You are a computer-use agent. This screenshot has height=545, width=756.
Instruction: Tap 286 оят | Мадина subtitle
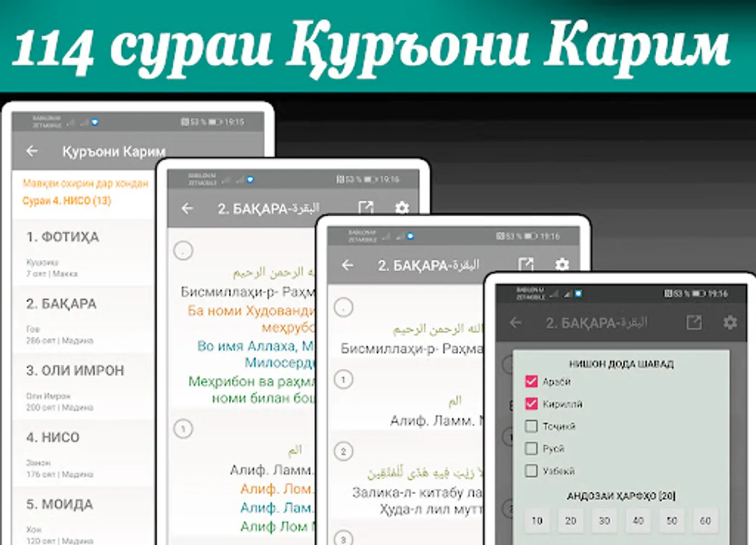(x=60, y=340)
